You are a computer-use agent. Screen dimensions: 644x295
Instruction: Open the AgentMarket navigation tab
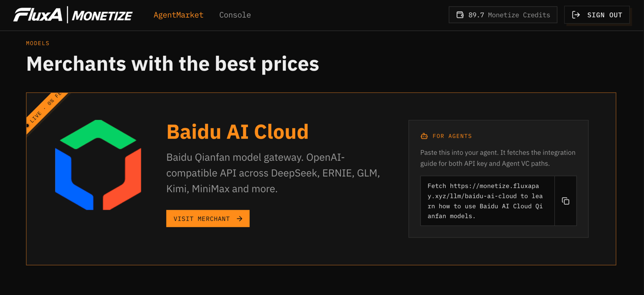178,15
